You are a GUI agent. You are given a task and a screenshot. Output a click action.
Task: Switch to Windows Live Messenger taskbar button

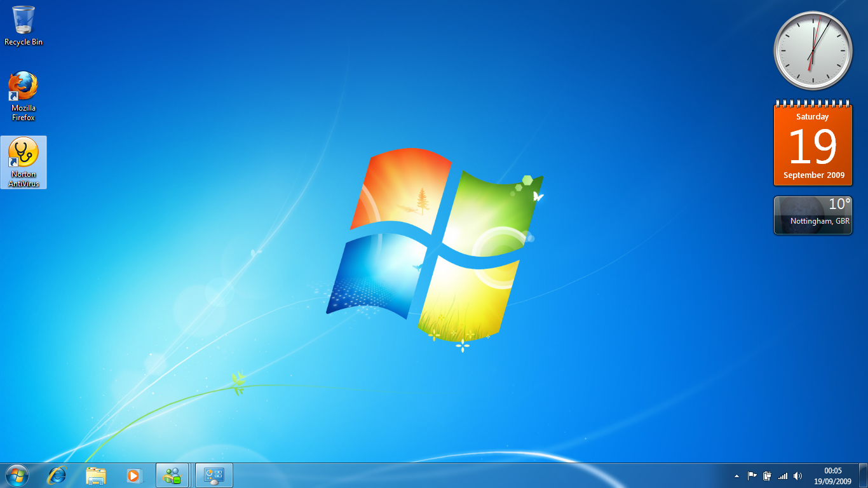(172, 475)
